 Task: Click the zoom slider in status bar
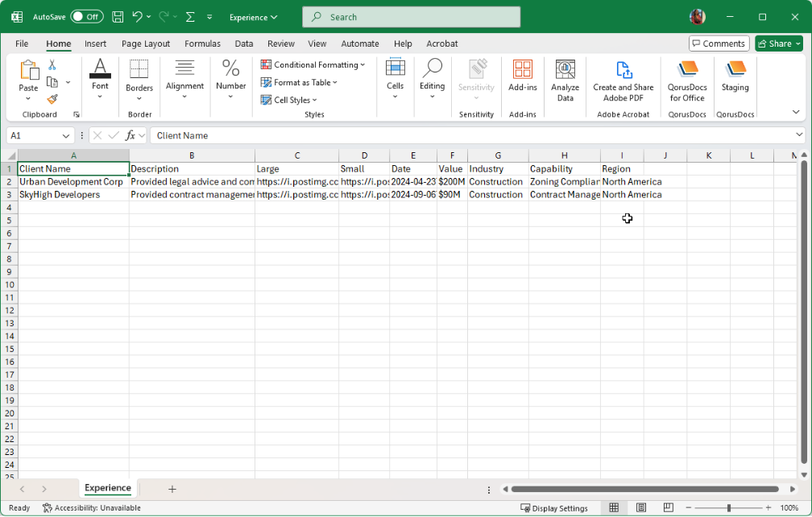(728, 508)
